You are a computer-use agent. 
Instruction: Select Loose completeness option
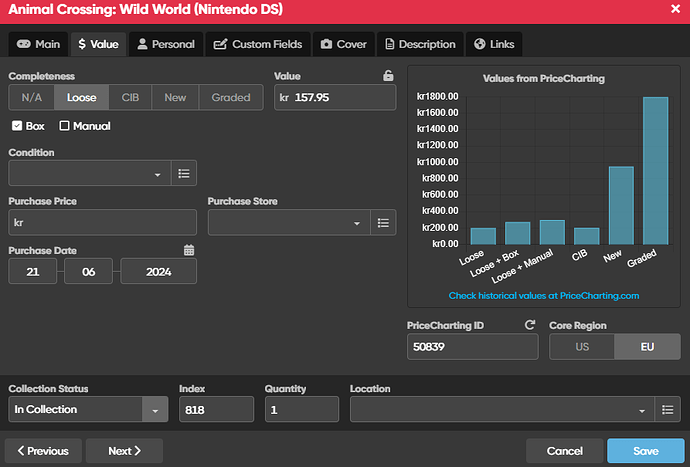tap(81, 97)
